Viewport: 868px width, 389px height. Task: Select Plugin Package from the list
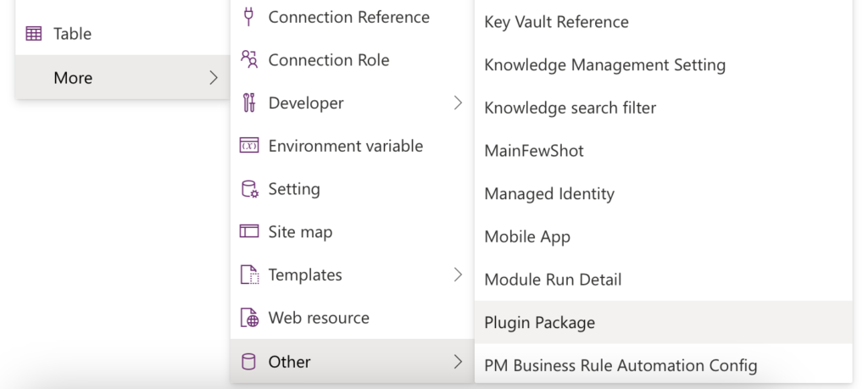tap(663, 323)
